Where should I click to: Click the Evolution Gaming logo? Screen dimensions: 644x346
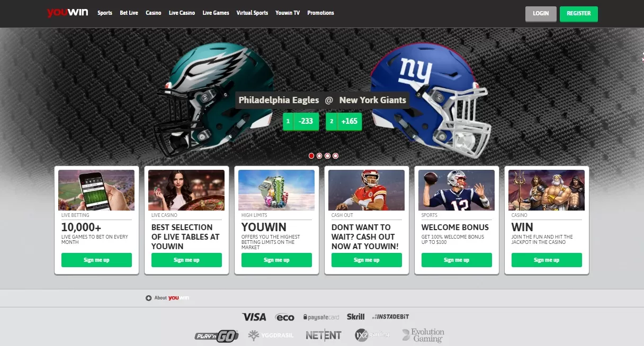click(423, 335)
